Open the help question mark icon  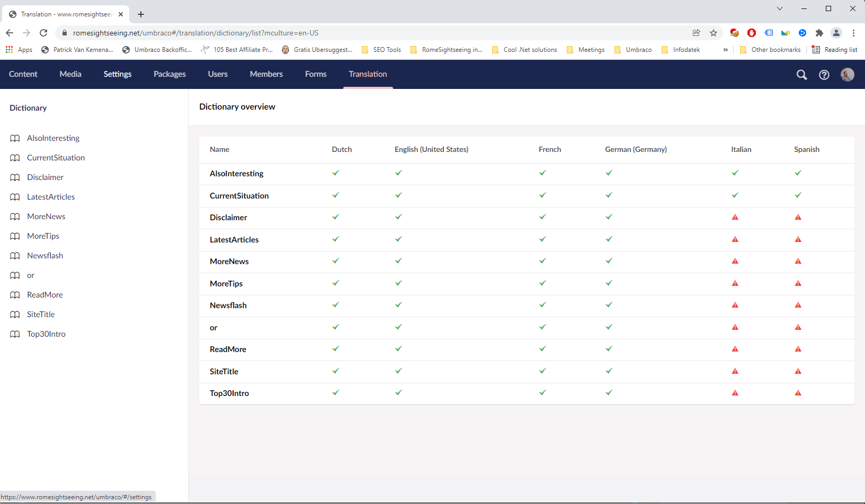point(824,75)
